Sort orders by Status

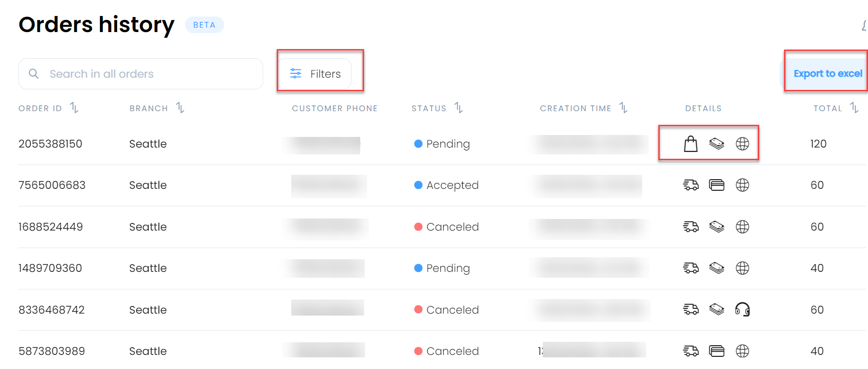click(459, 107)
